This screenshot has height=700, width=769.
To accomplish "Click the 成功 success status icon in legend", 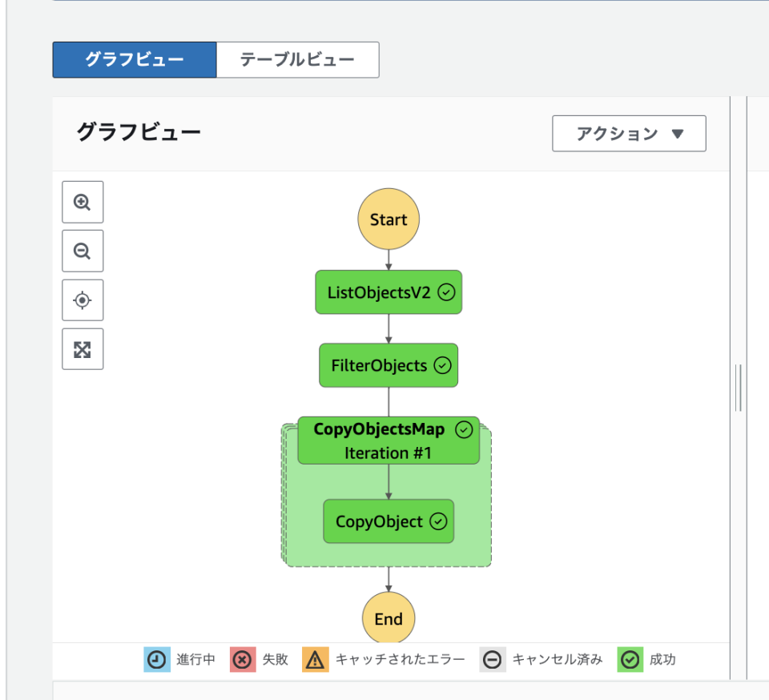I will (x=630, y=659).
